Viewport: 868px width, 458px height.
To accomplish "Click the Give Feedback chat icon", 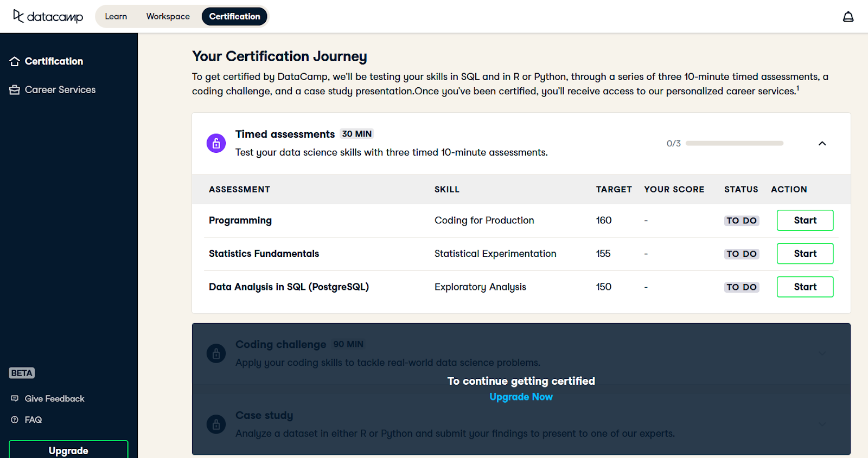I will (x=15, y=398).
